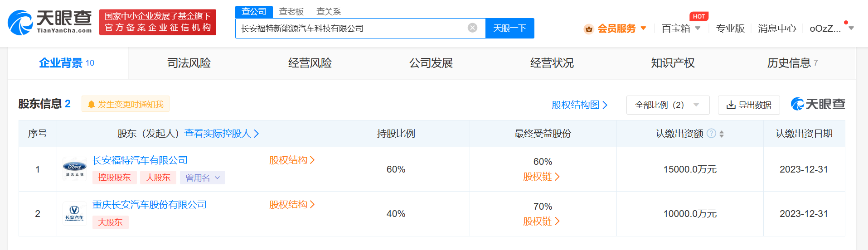Open 长安福特汽车有限公司 shareholder link
The height and width of the screenshot is (250, 868).
(140, 160)
